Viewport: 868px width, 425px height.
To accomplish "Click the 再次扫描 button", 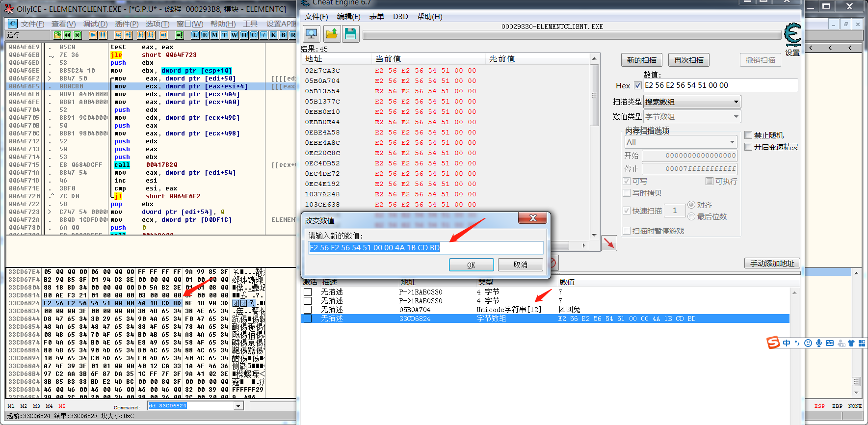I will tap(689, 60).
